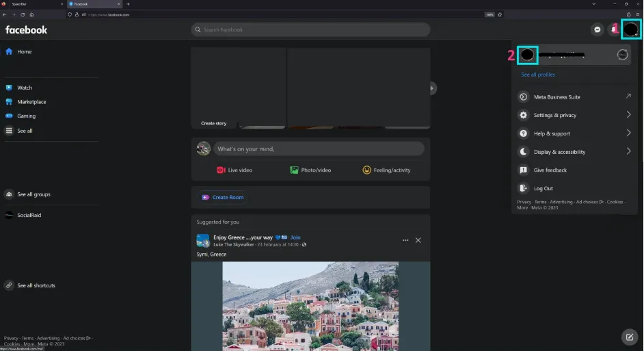Image resolution: width=644 pixels, height=351 pixels.
Task: Open Watch from the left sidebar
Action: coord(24,88)
